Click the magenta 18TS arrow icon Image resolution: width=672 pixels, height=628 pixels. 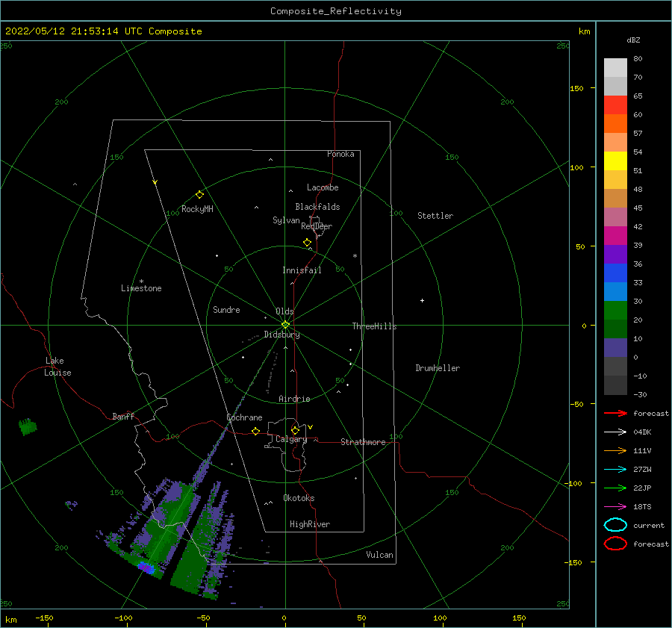(615, 507)
